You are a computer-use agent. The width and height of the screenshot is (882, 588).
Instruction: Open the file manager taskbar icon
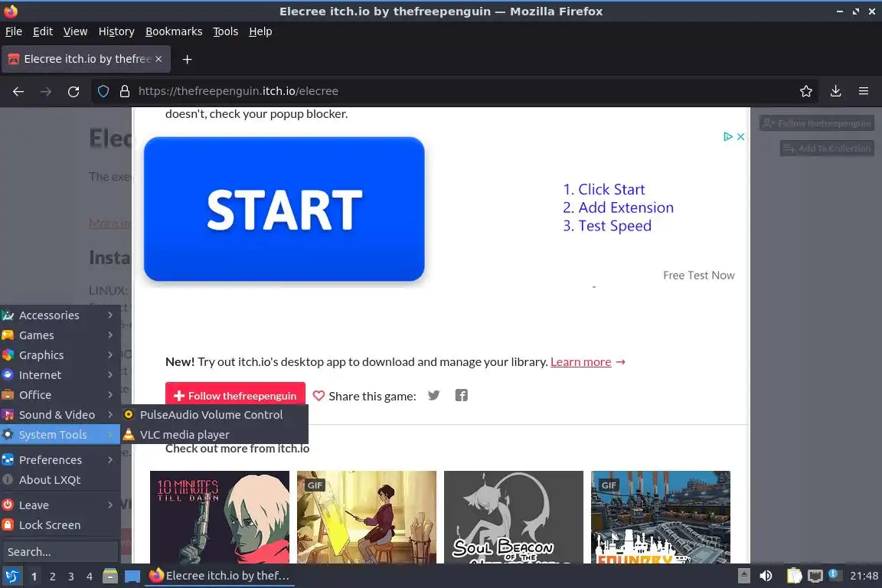[x=110, y=577]
